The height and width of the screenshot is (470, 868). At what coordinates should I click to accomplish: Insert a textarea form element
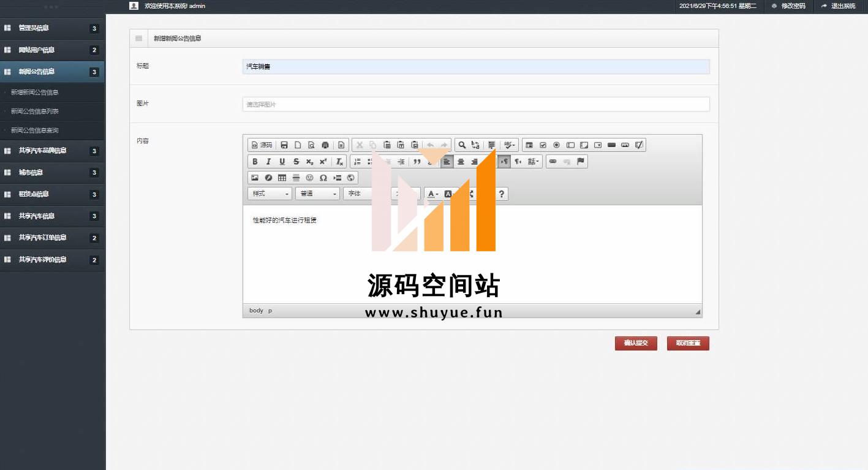(x=584, y=145)
